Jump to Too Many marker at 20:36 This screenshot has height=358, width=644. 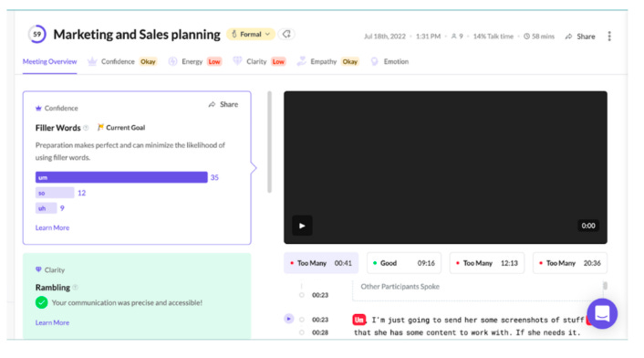[570, 263]
